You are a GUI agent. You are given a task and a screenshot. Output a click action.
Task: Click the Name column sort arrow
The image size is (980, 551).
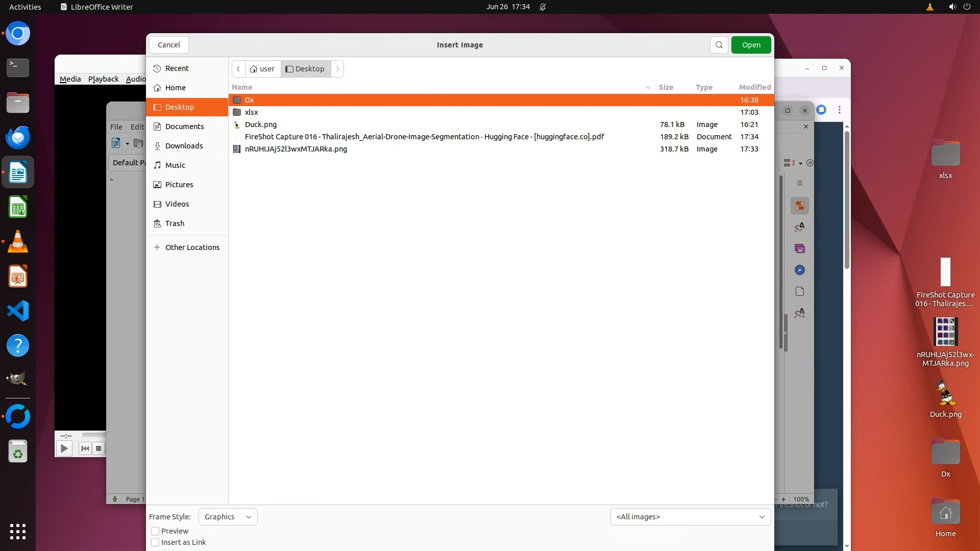648,87
